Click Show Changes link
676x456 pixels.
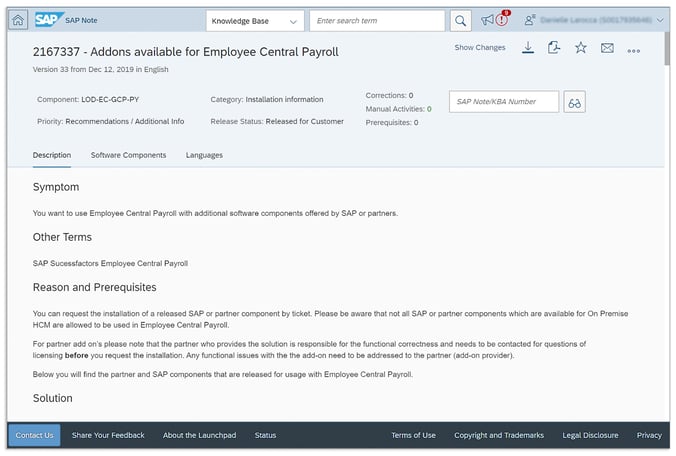[x=479, y=47]
